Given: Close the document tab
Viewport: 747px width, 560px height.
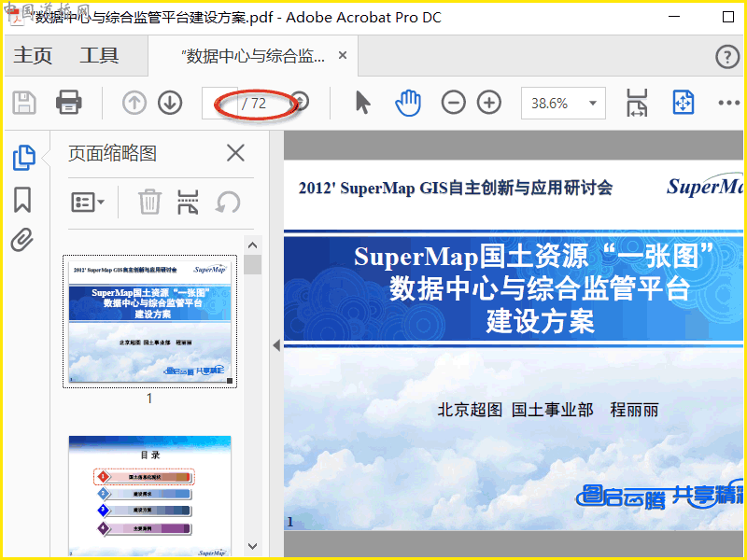Looking at the screenshot, I should click(343, 55).
